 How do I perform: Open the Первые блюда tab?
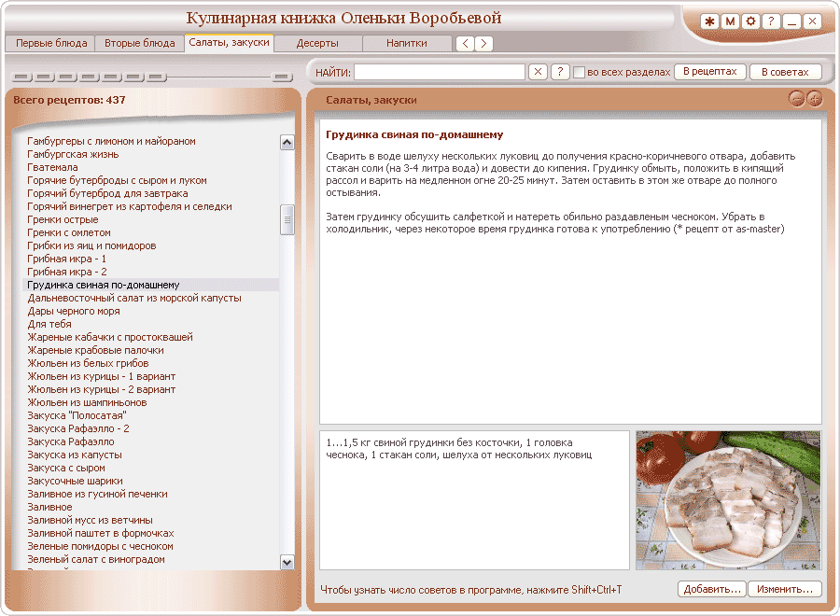click(51, 43)
